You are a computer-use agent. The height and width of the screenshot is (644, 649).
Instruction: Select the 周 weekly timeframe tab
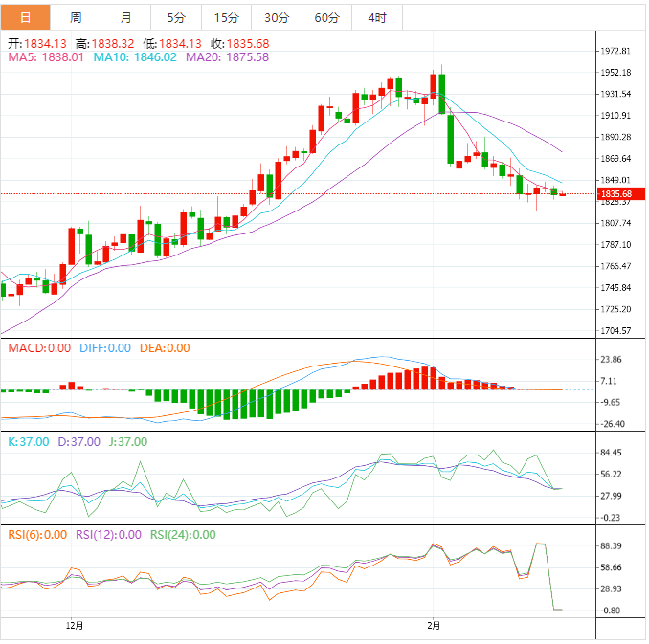click(76, 17)
